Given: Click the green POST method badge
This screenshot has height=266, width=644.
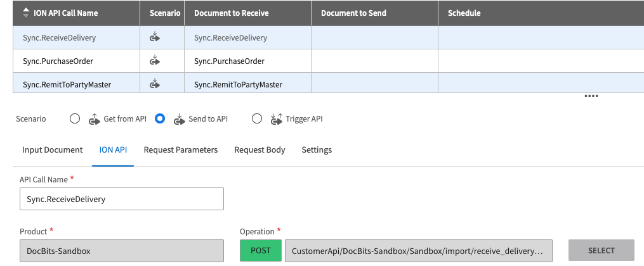Looking at the screenshot, I should coord(260,251).
